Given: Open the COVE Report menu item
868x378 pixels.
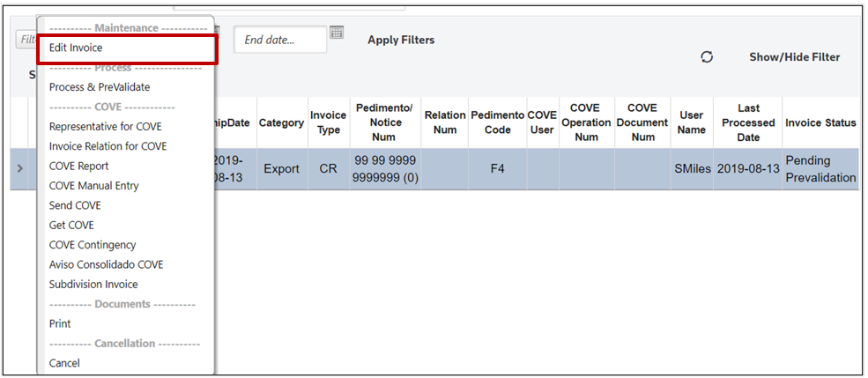Looking at the screenshot, I should click(x=79, y=166).
